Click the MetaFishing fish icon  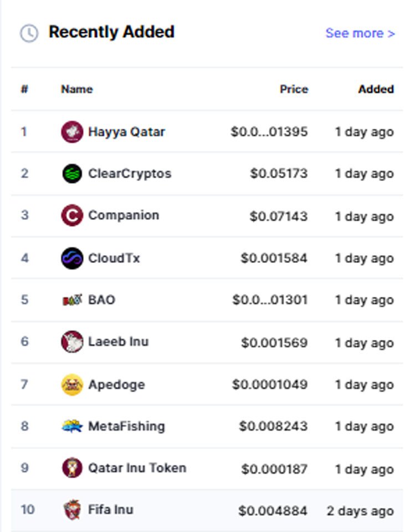pos(72,426)
